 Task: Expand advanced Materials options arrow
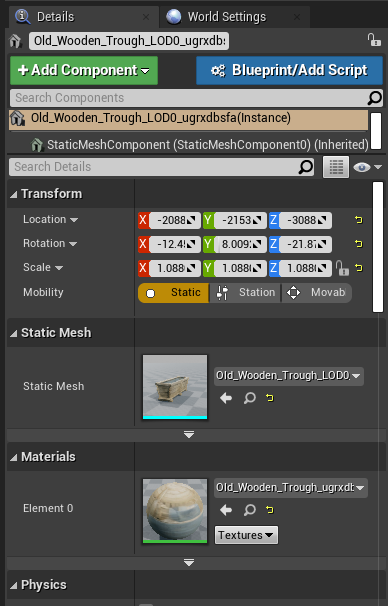click(x=189, y=563)
